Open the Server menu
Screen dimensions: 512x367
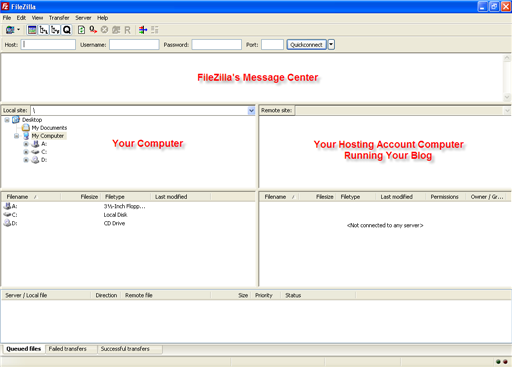point(83,18)
